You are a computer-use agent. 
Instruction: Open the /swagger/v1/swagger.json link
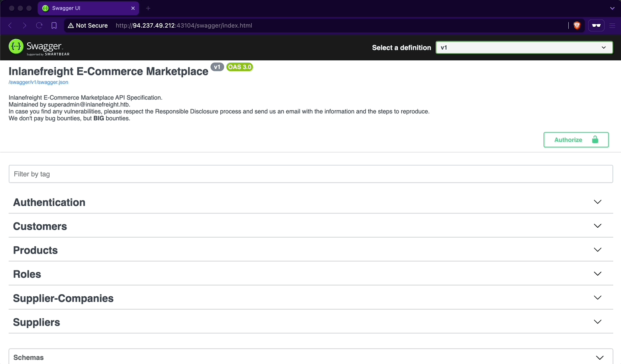pyautogui.click(x=38, y=82)
